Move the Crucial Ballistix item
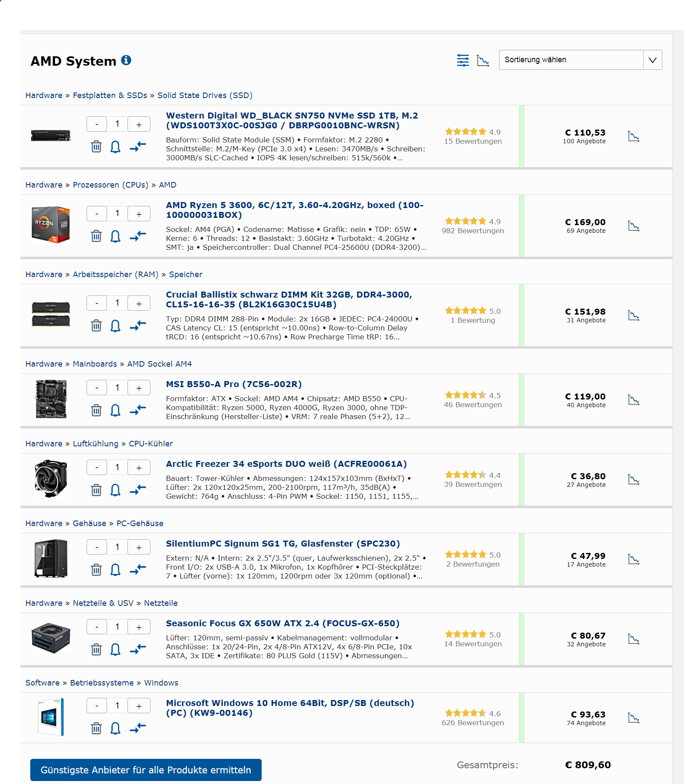The width and height of the screenshot is (684, 784). pos(138,326)
